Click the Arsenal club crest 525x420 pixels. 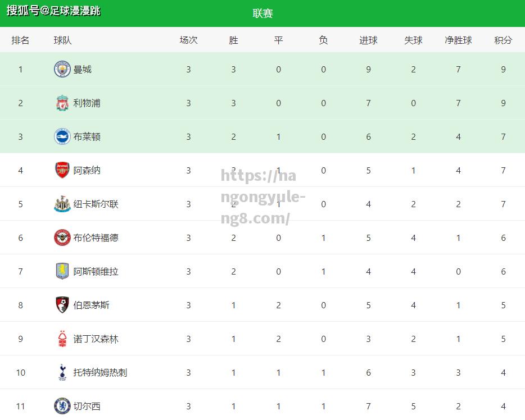62,170
